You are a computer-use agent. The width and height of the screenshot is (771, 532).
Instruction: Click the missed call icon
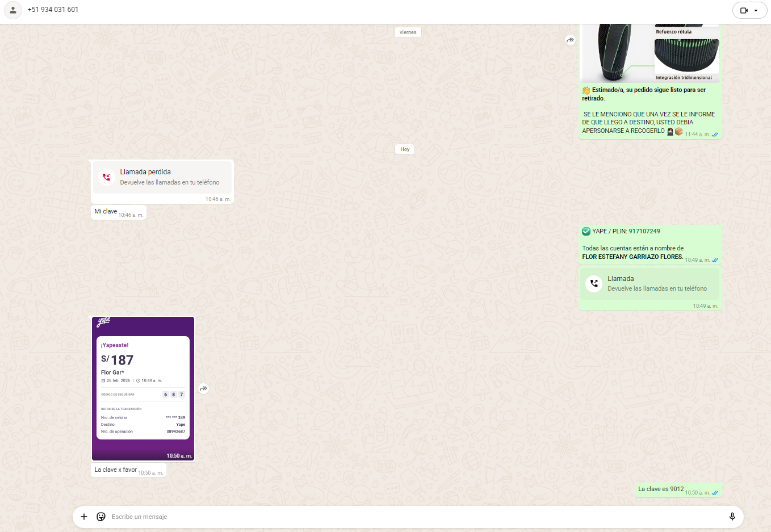(106, 177)
